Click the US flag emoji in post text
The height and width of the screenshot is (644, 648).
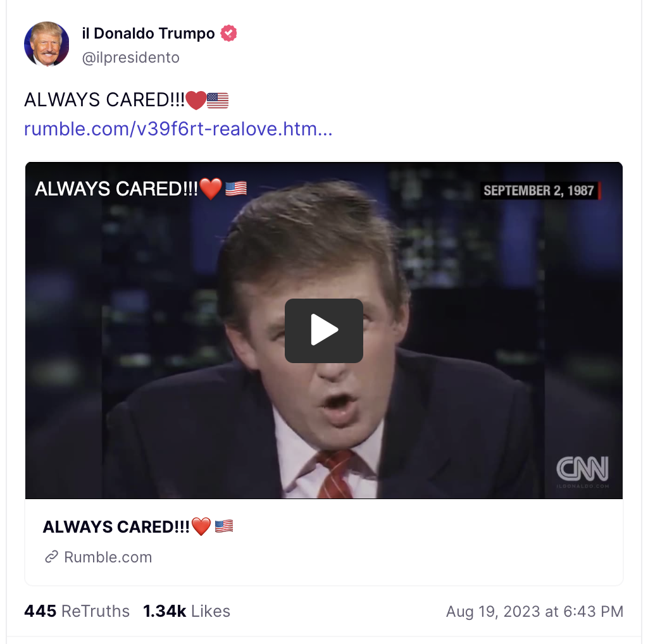(x=218, y=101)
